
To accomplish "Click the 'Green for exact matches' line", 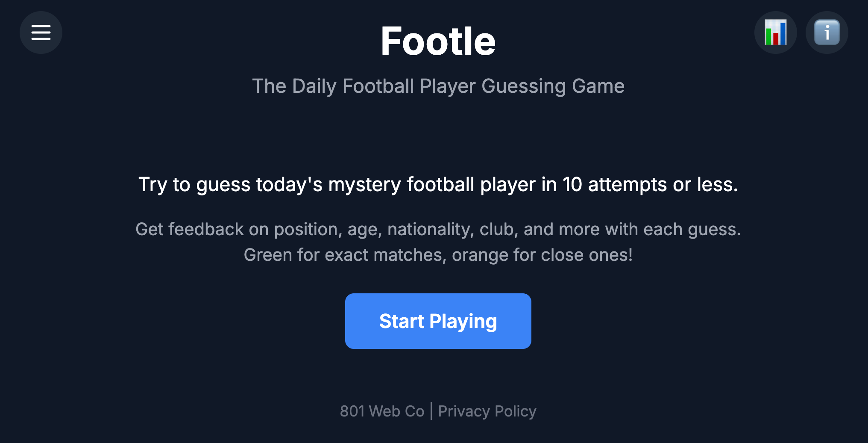I will pos(438,255).
